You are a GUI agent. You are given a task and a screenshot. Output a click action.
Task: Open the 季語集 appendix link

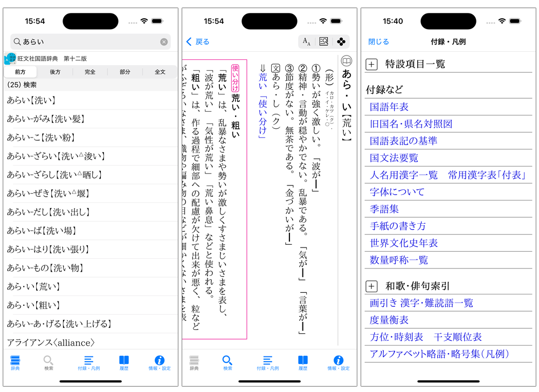(384, 209)
